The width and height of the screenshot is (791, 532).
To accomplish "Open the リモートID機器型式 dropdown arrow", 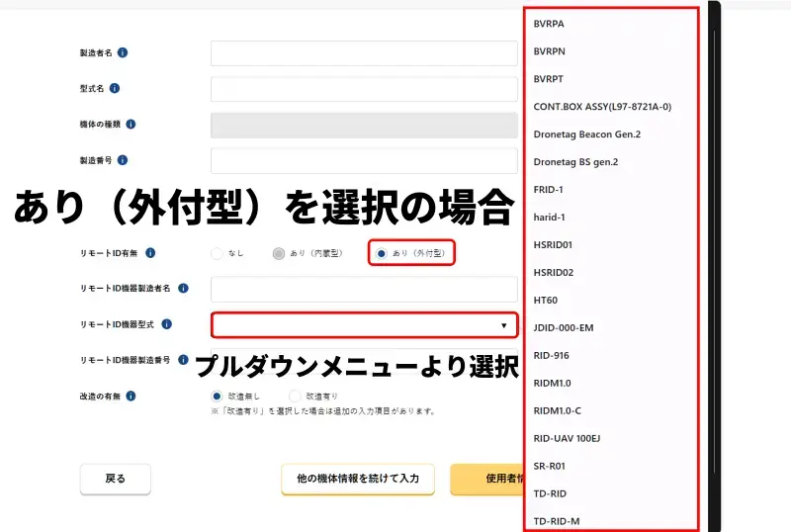I will pyautogui.click(x=503, y=325).
